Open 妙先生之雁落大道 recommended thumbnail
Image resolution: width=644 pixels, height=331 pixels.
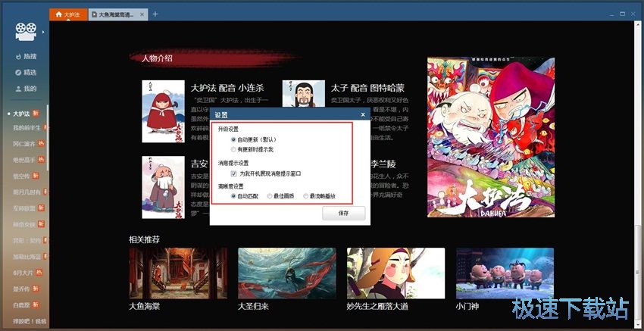395,273
